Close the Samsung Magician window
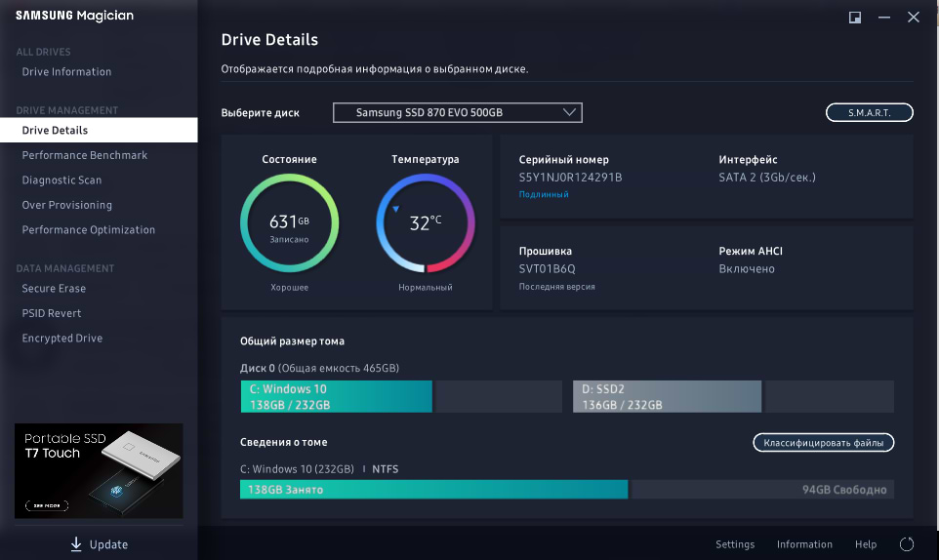The image size is (939, 560). [914, 18]
